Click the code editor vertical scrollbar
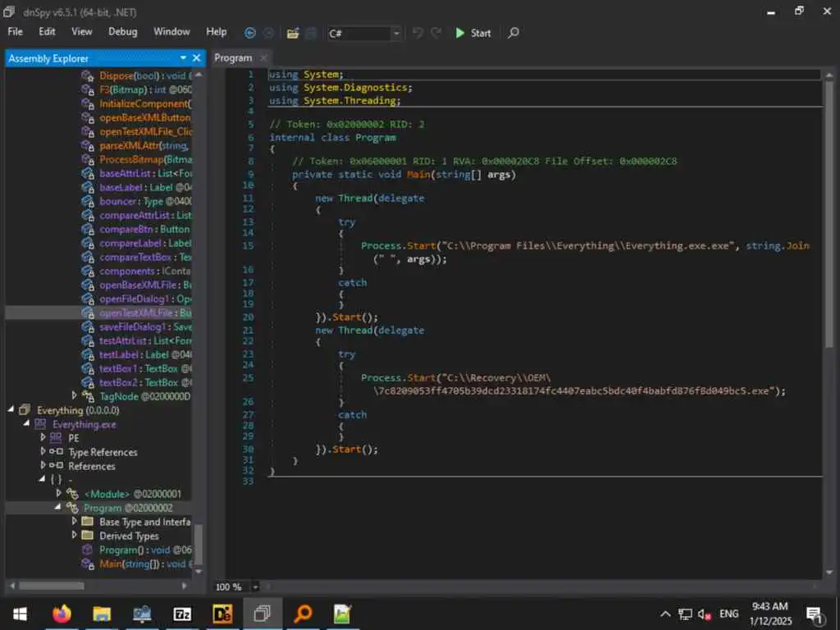 tap(829, 214)
